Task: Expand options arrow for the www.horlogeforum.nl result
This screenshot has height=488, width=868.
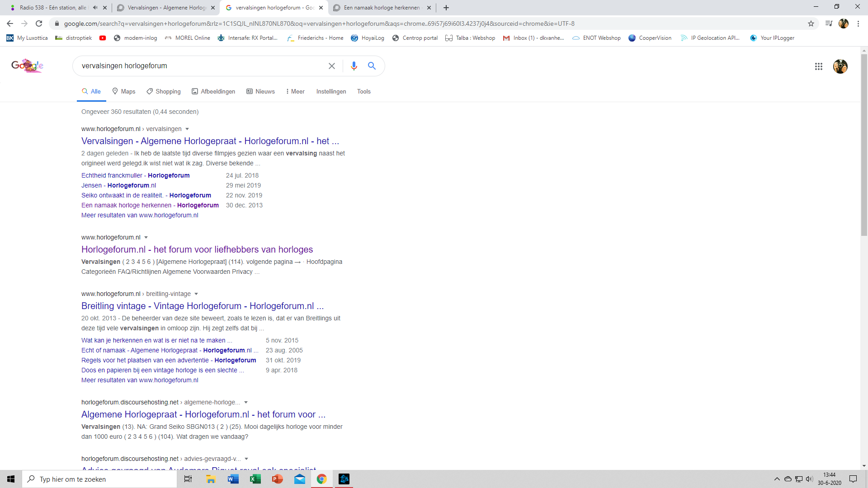Action: click(146, 238)
